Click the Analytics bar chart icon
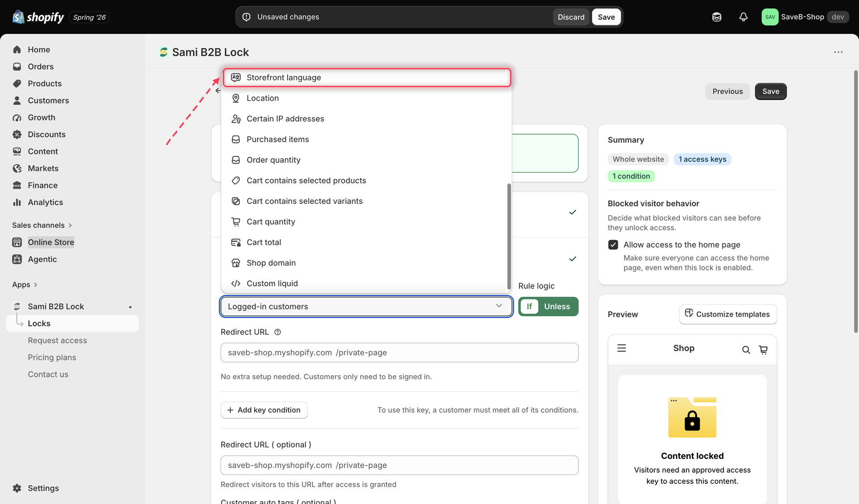The width and height of the screenshot is (859, 504). point(17,203)
